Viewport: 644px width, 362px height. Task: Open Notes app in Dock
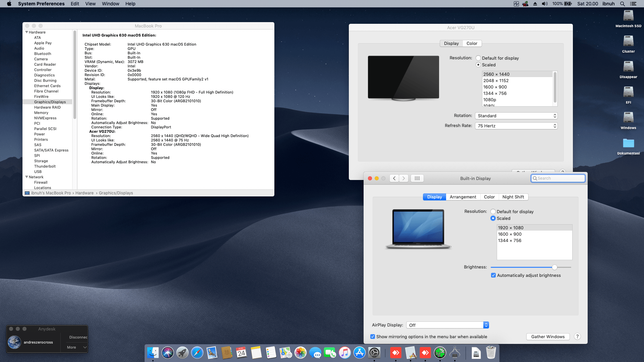tap(256, 353)
